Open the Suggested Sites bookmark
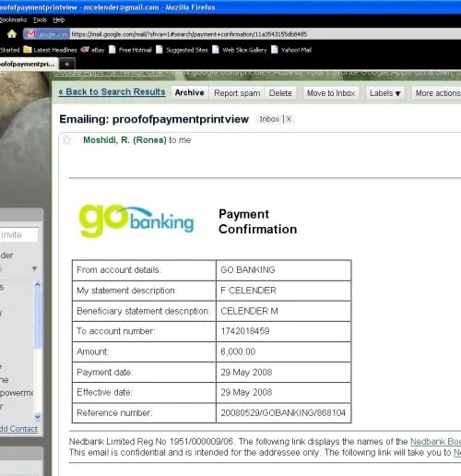Screen dimensions: 461x476 (x=182, y=50)
